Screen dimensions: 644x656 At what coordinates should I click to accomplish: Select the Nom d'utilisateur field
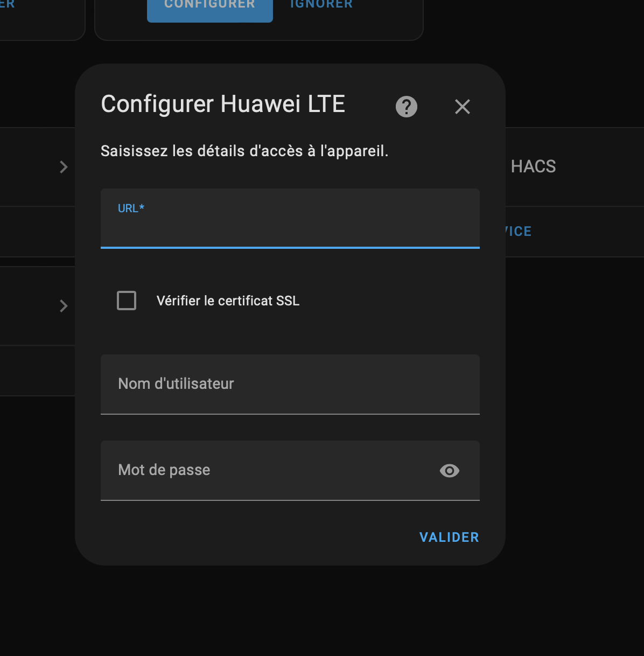tap(290, 384)
